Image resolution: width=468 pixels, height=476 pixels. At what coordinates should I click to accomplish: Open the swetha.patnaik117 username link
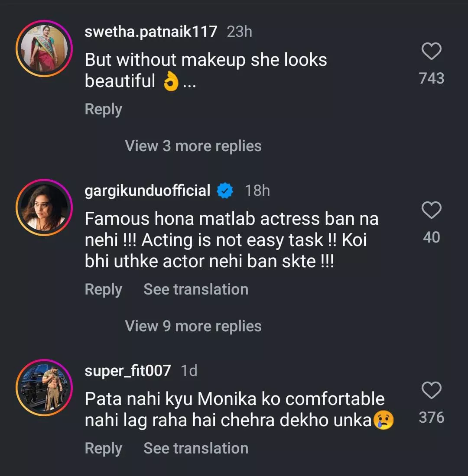pyautogui.click(x=151, y=32)
